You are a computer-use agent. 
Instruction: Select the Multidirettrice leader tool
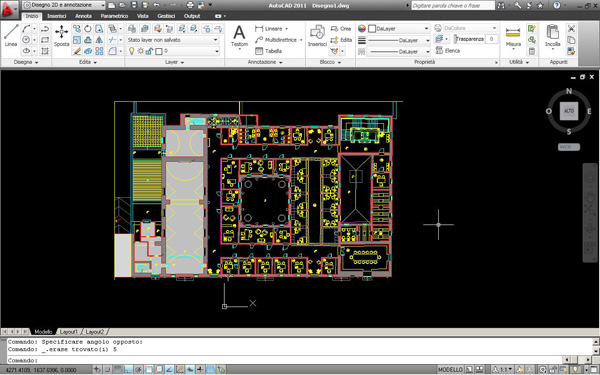(277, 40)
